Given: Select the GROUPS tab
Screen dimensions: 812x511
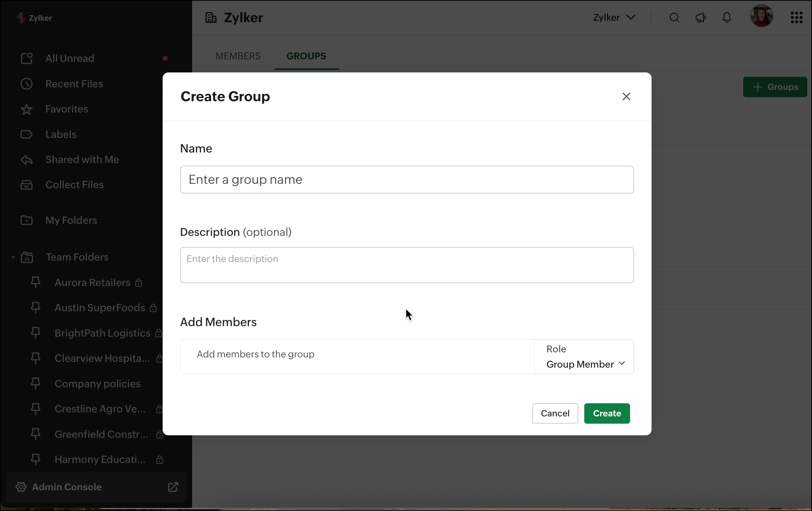Looking at the screenshot, I should (x=306, y=56).
